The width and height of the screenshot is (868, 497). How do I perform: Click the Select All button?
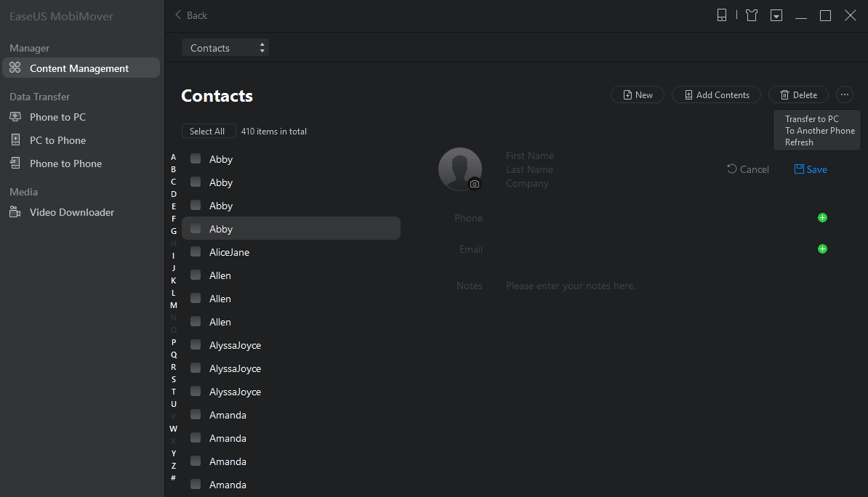pyautogui.click(x=207, y=132)
